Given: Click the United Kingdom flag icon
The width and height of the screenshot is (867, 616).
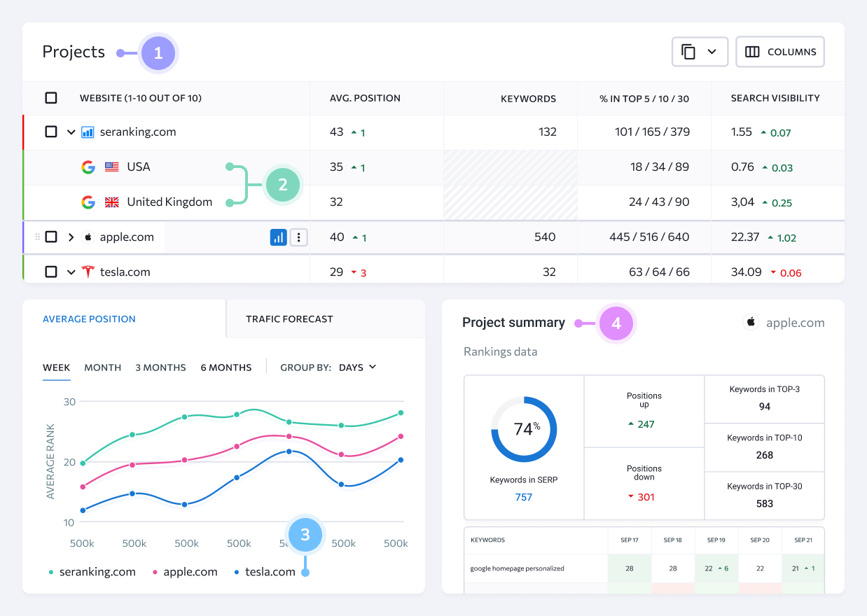Looking at the screenshot, I should pos(111,202).
